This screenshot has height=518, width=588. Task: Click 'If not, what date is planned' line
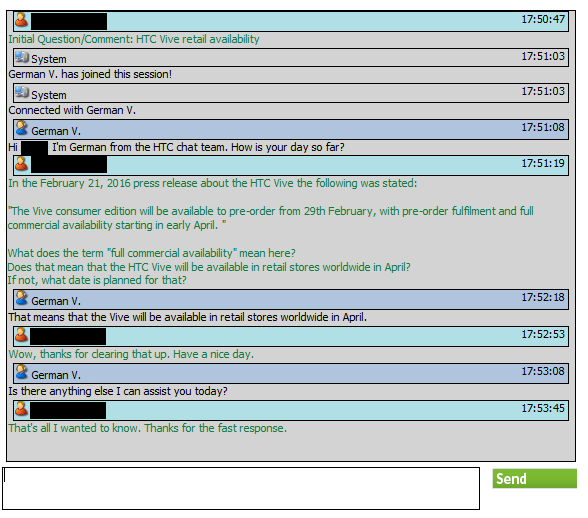97,280
